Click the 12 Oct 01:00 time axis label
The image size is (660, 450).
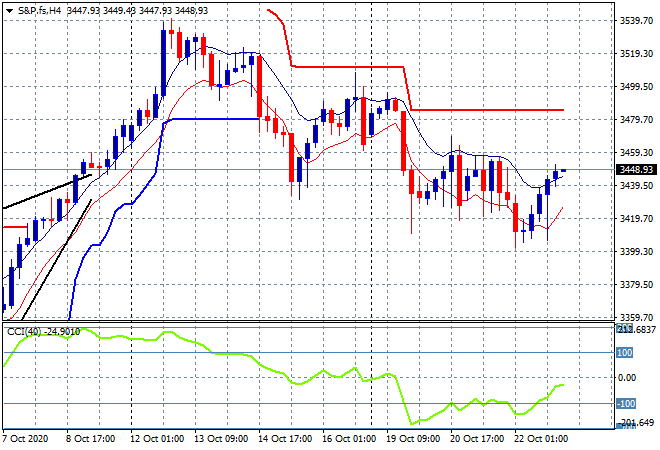[157, 439]
